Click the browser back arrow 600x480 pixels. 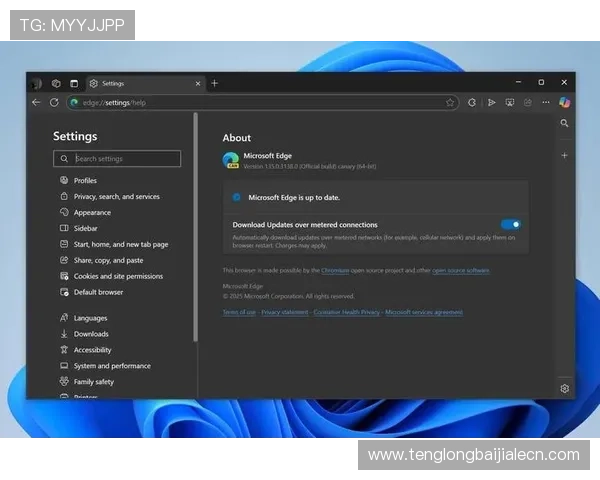coord(37,102)
